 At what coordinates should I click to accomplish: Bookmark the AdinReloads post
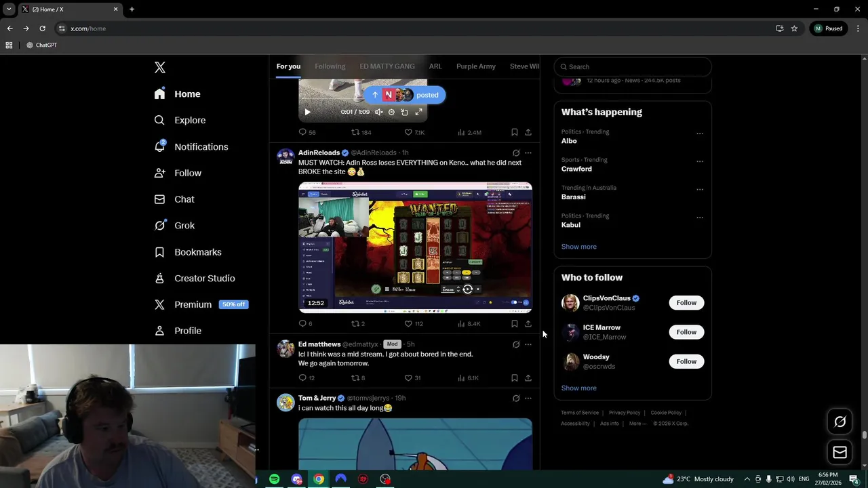coord(514,323)
